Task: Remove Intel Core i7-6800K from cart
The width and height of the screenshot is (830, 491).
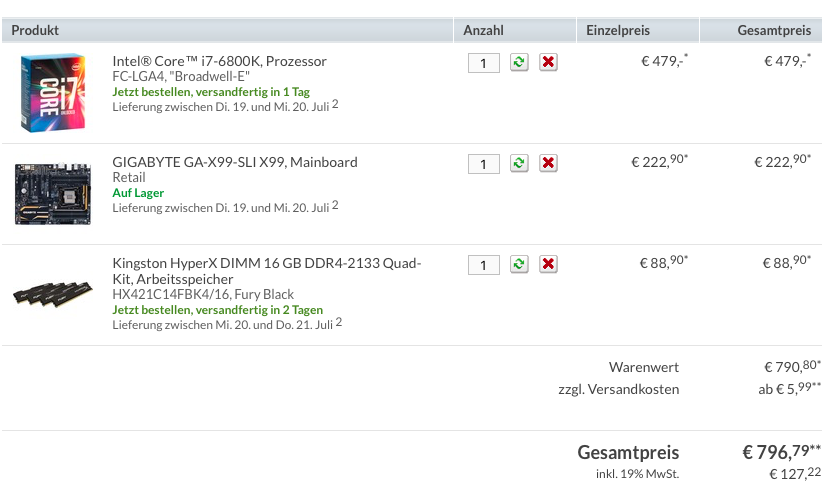Action: [548, 62]
